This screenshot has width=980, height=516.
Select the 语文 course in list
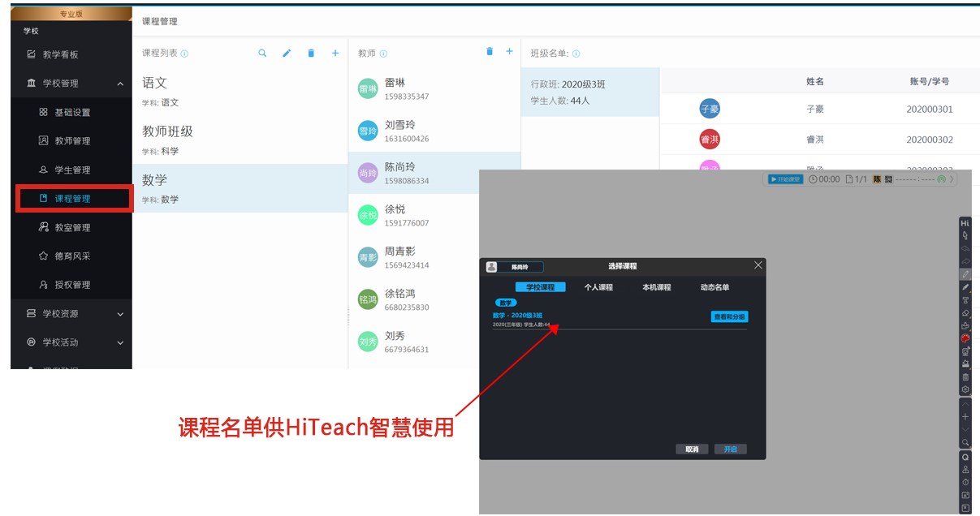coord(240,91)
